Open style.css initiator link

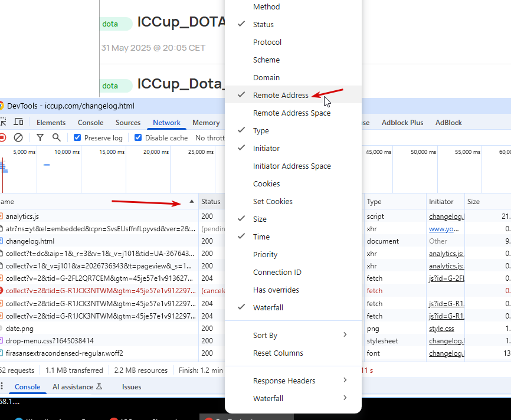[x=441, y=329]
